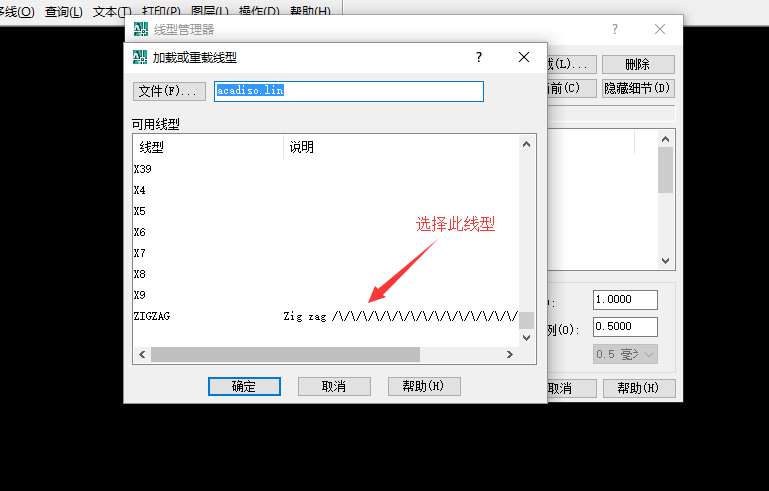
Task: Click the vertical scrollbar thumb in linetype list
Action: 526,321
